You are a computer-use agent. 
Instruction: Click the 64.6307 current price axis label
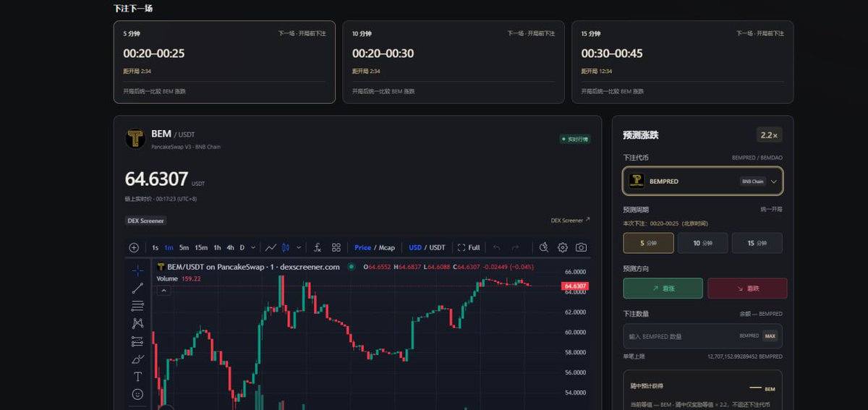(576, 286)
